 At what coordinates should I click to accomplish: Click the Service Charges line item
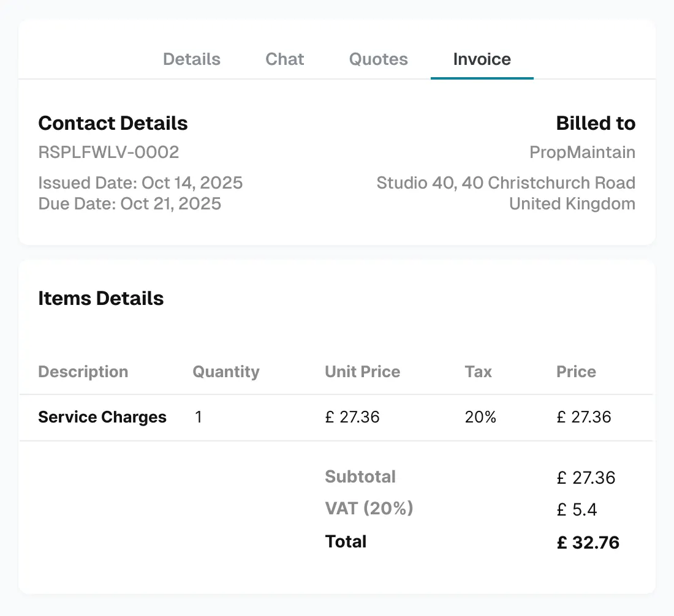[102, 417]
